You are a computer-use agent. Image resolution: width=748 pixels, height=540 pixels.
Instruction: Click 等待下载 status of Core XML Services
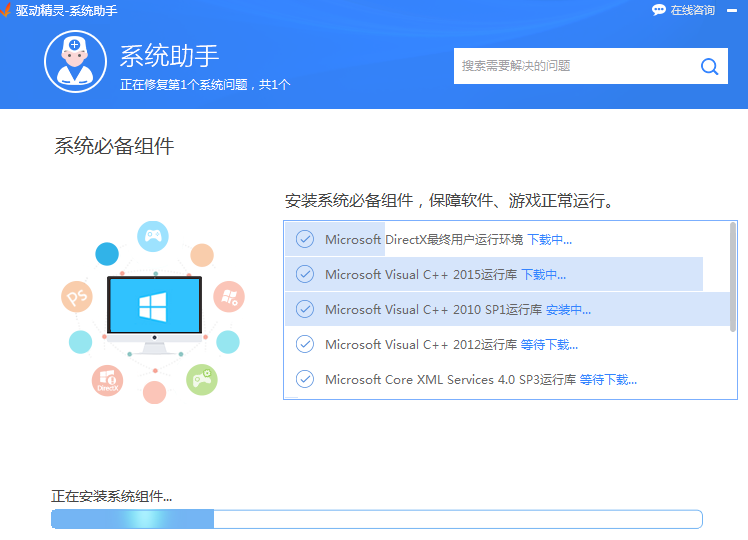[x=608, y=380]
